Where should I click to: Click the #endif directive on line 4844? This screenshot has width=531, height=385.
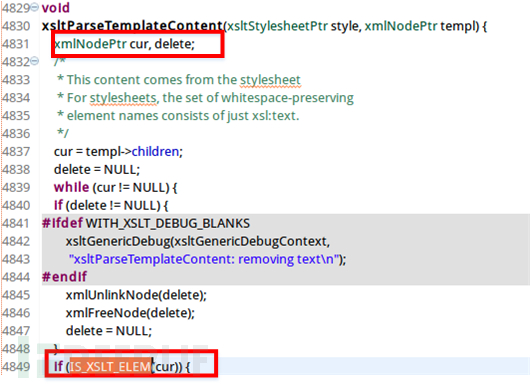point(64,277)
